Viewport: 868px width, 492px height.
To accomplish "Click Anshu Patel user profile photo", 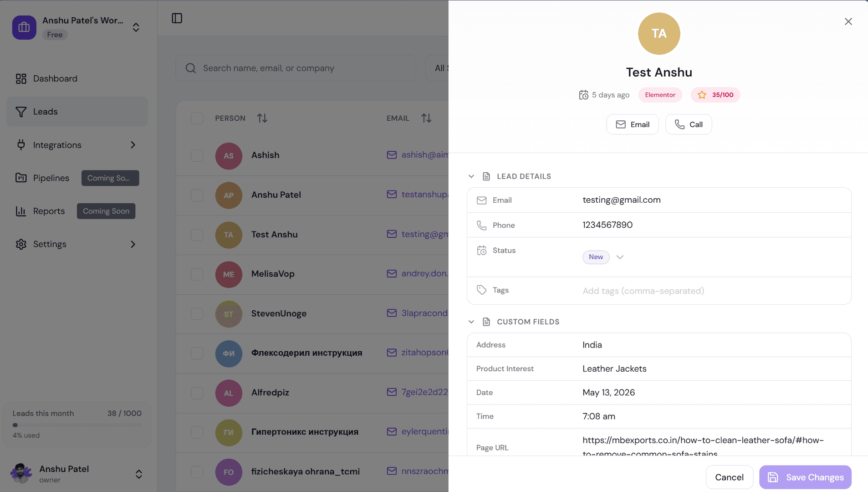I will [21, 473].
